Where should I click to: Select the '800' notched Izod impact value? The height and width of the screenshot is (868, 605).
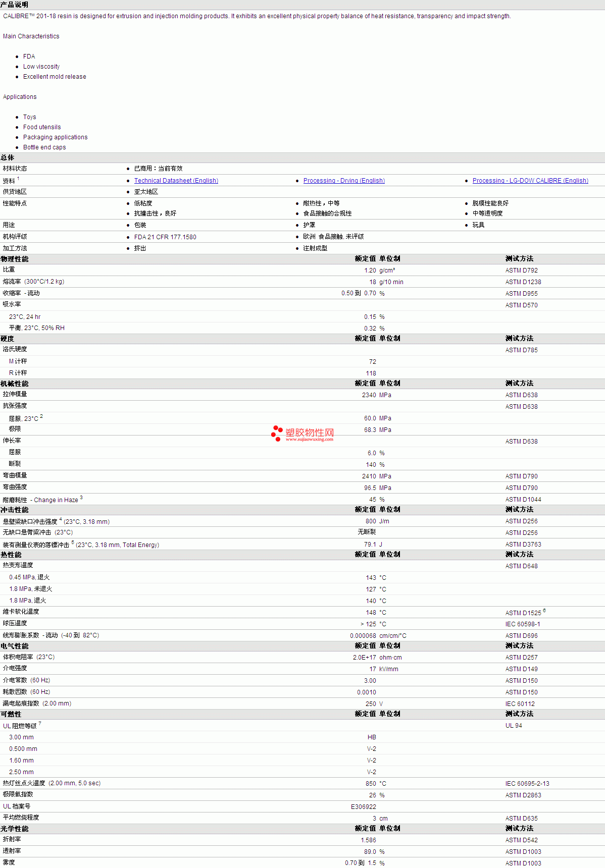(x=371, y=521)
